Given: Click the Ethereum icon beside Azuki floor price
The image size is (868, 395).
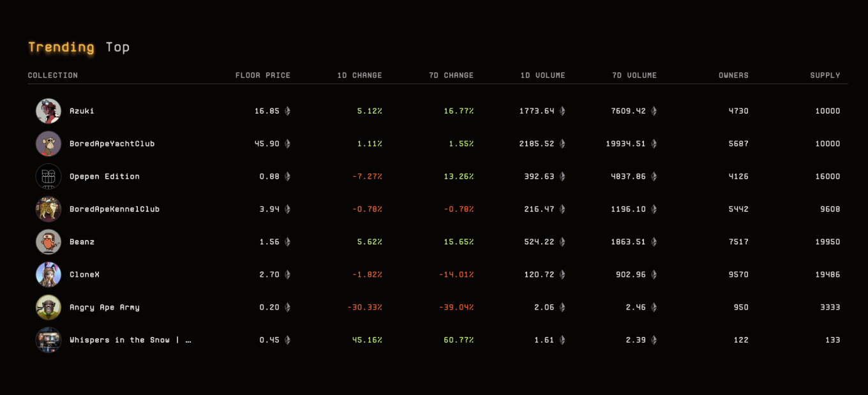Looking at the screenshot, I should click(x=287, y=111).
